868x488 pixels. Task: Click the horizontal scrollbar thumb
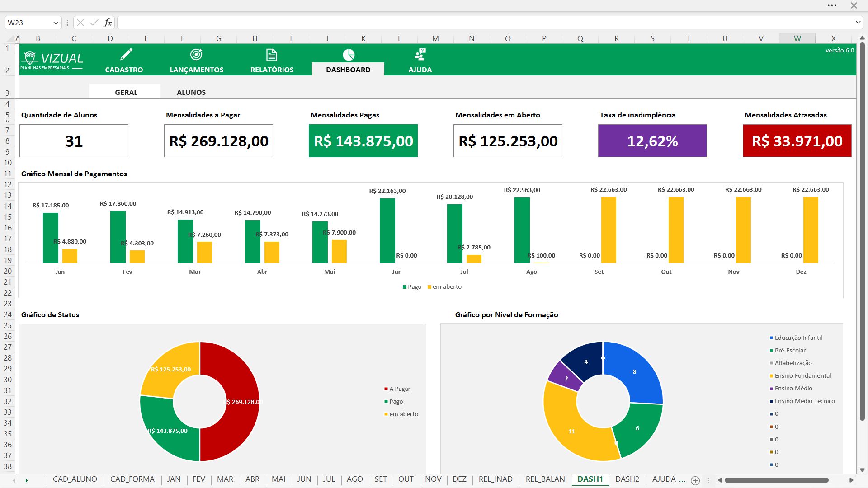click(x=776, y=480)
